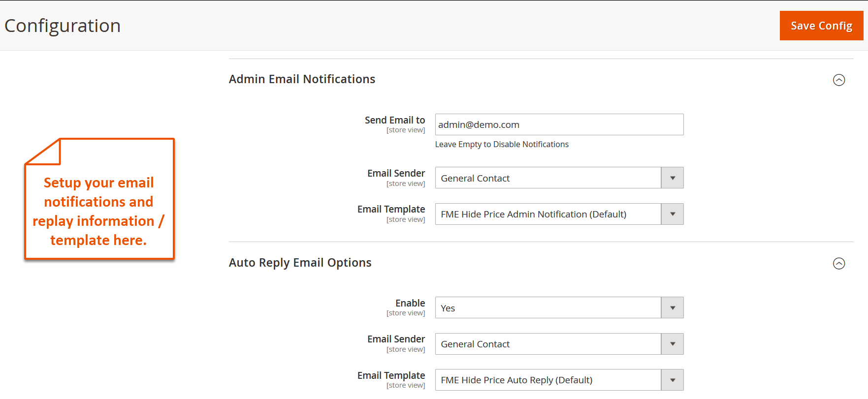Collapse the Auto Reply Email Options section icon
868x399 pixels.
point(839,263)
